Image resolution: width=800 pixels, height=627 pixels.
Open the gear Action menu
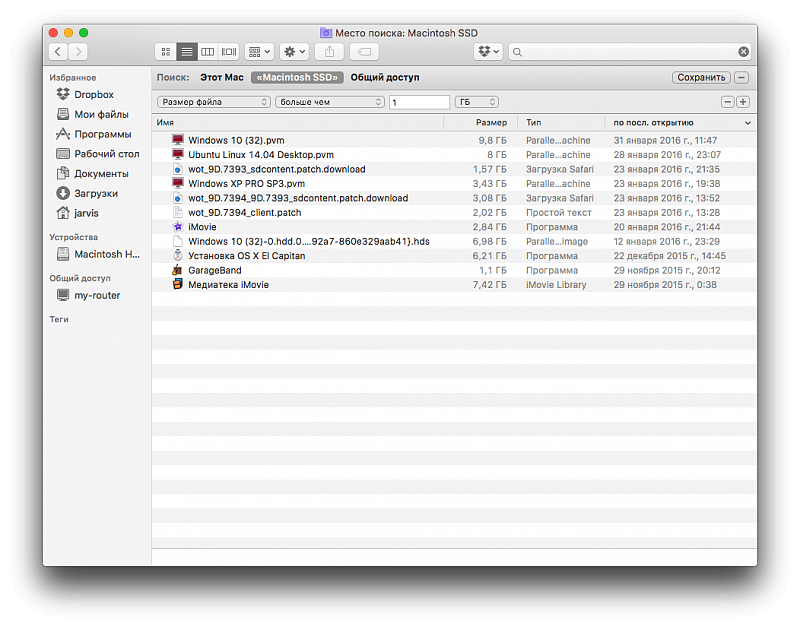pos(294,51)
